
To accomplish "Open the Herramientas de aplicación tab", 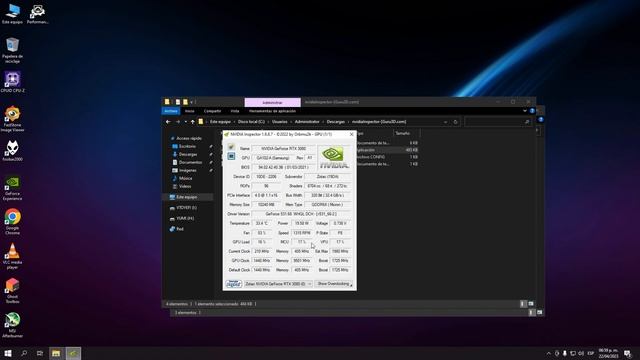I will click(x=272, y=111).
